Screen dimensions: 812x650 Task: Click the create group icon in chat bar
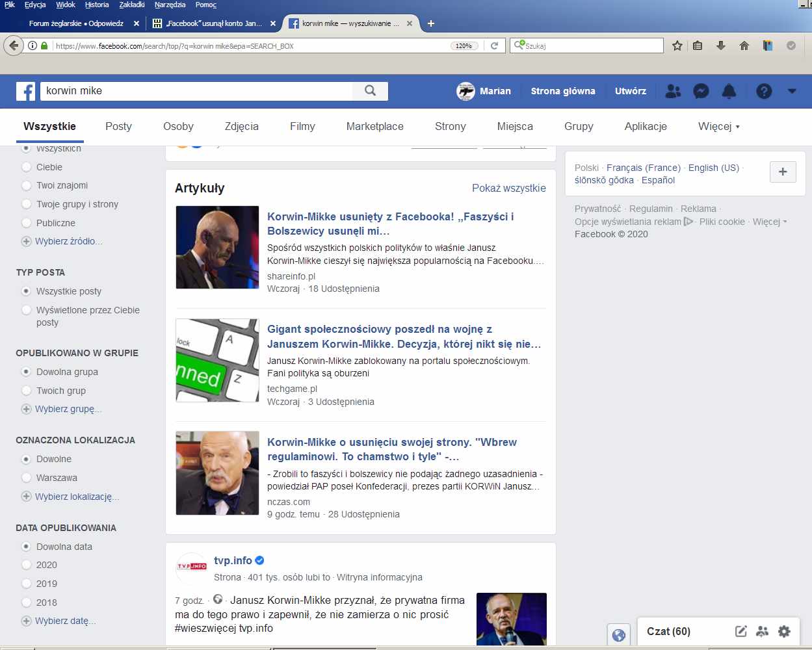[763, 631]
